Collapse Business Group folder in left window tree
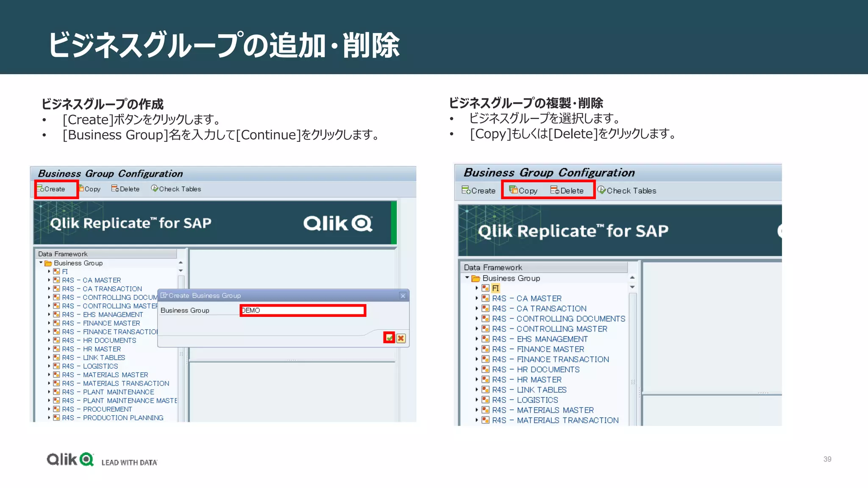Image resolution: width=868 pixels, height=488 pixels. tap(41, 263)
